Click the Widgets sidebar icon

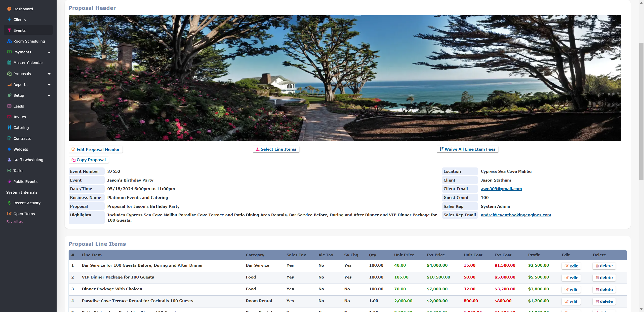9,149
